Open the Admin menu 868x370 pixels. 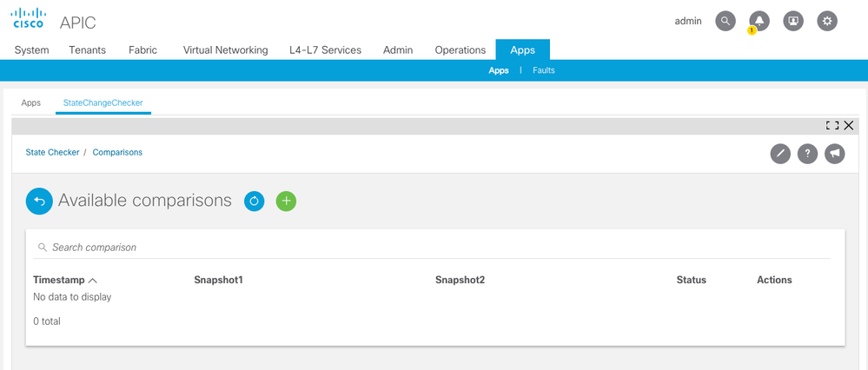[x=398, y=50]
